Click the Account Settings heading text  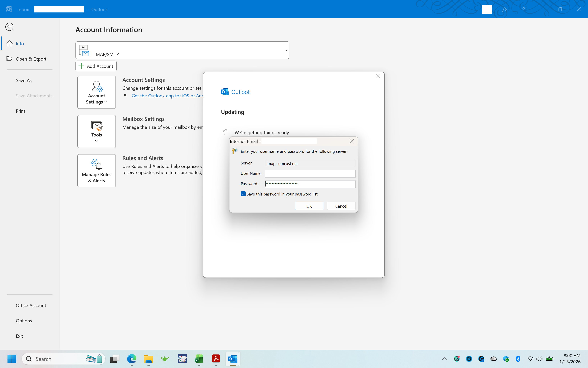(143, 80)
